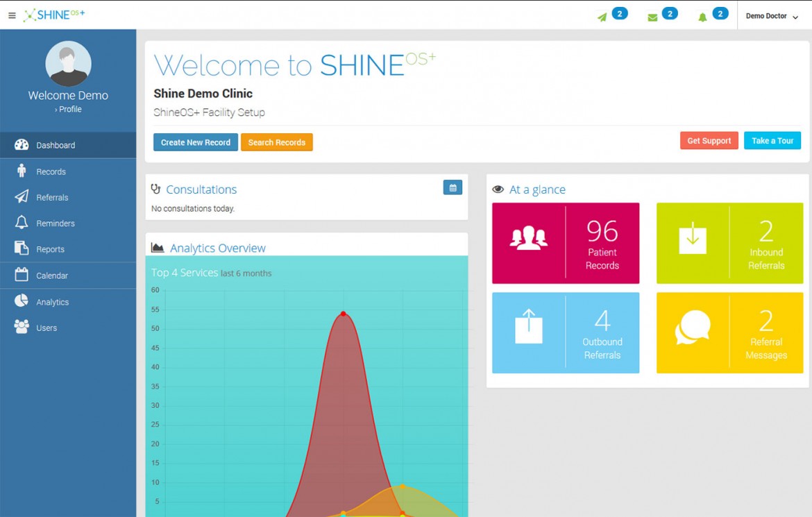Click the Dashboard gauge icon

pos(22,144)
